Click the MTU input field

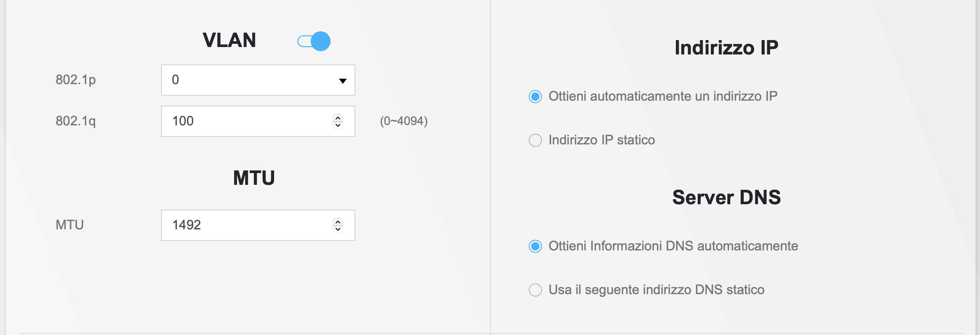pos(247,225)
